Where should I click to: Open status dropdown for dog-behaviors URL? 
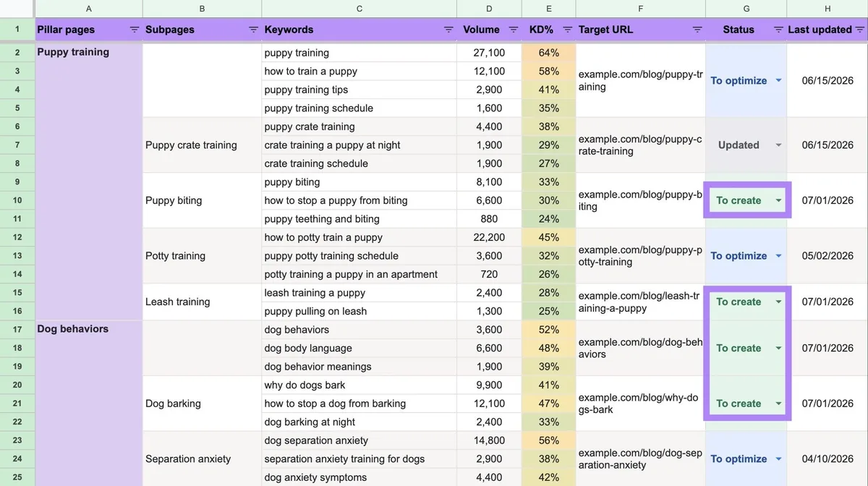[778, 348]
